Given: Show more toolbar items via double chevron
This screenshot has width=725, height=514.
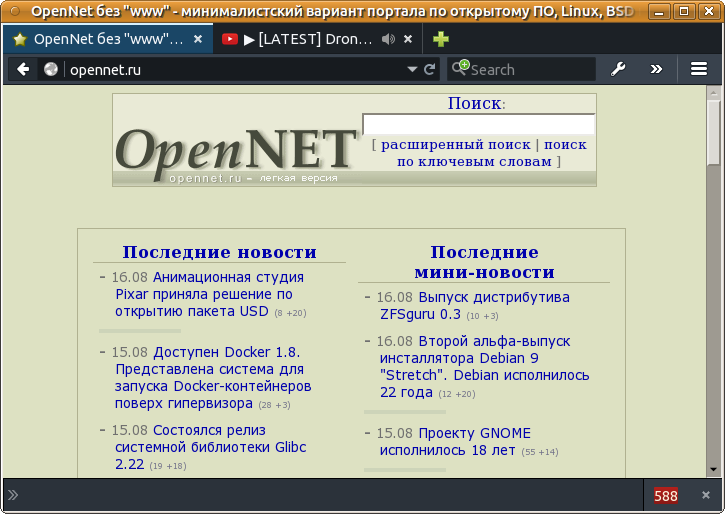Looking at the screenshot, I should (x=656, y=69).
